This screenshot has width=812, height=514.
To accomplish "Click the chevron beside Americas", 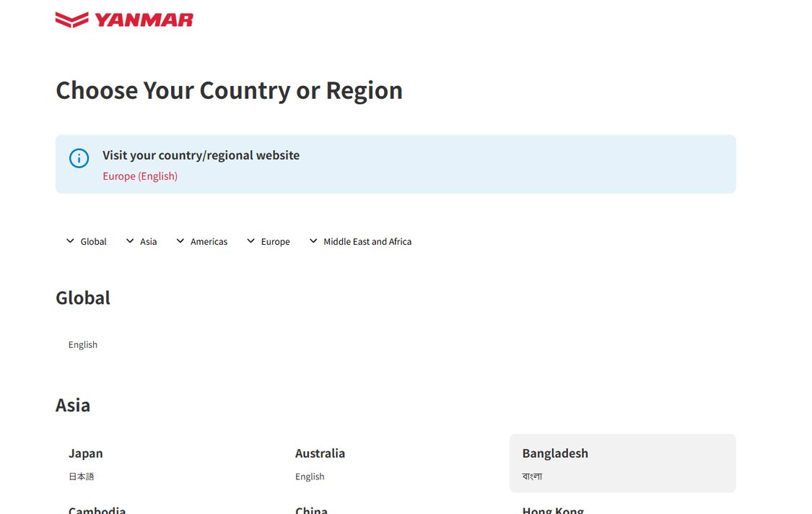I will tap(180, 241).
